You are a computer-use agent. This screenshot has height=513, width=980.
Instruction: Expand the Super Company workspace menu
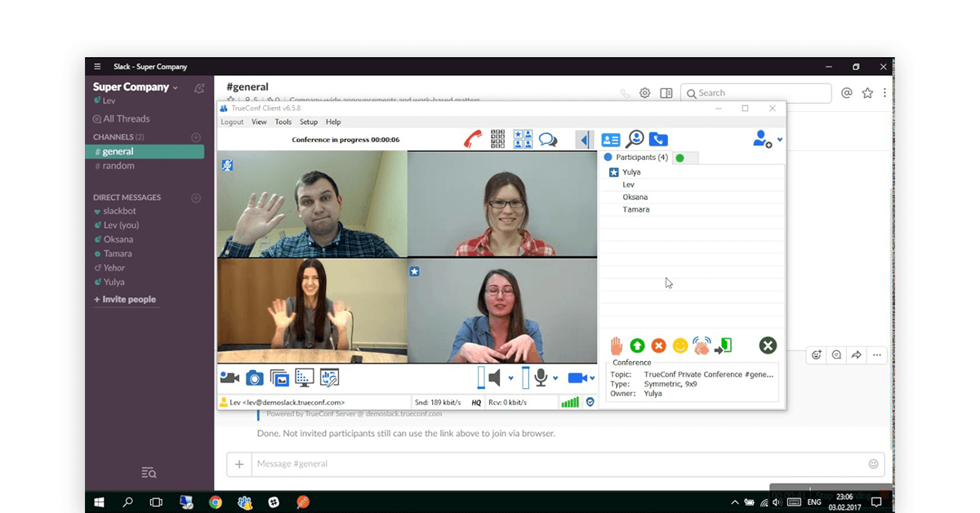(136, 87)
